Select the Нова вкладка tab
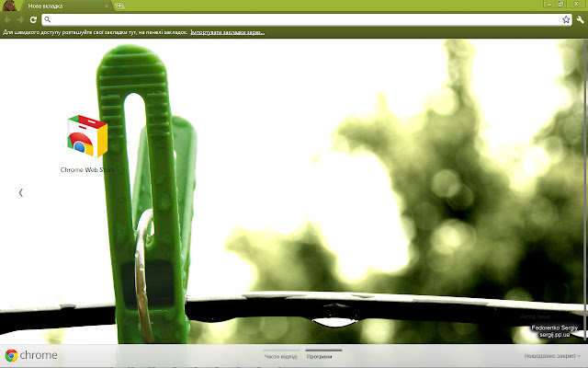 (65, 6)
